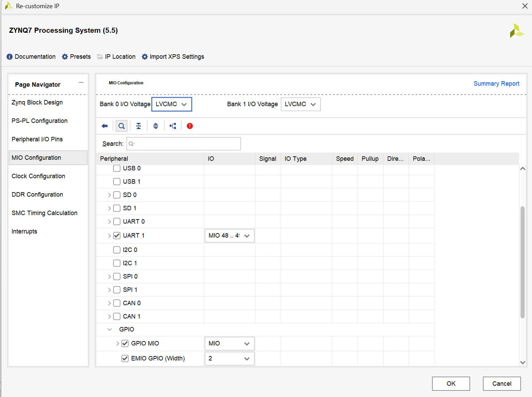Screen dimensions: 532x397
Task: Click the Documentation link text
Action: (35, 57)
